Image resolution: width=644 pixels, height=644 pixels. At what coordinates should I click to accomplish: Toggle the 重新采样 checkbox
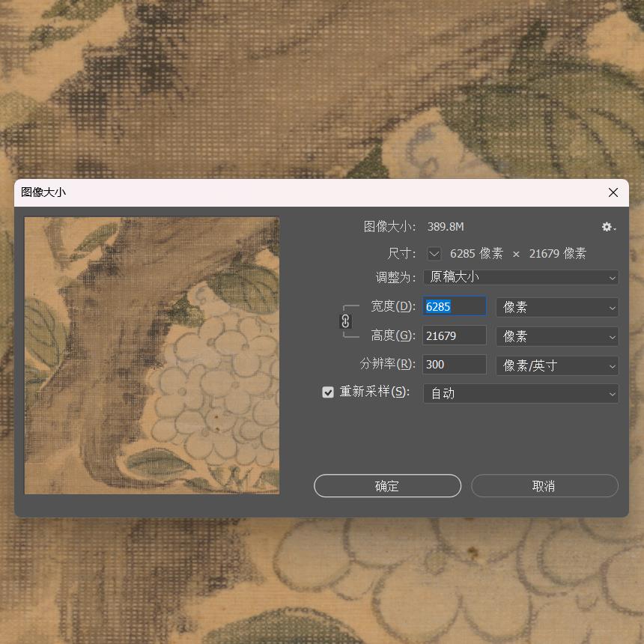point(328,392)
